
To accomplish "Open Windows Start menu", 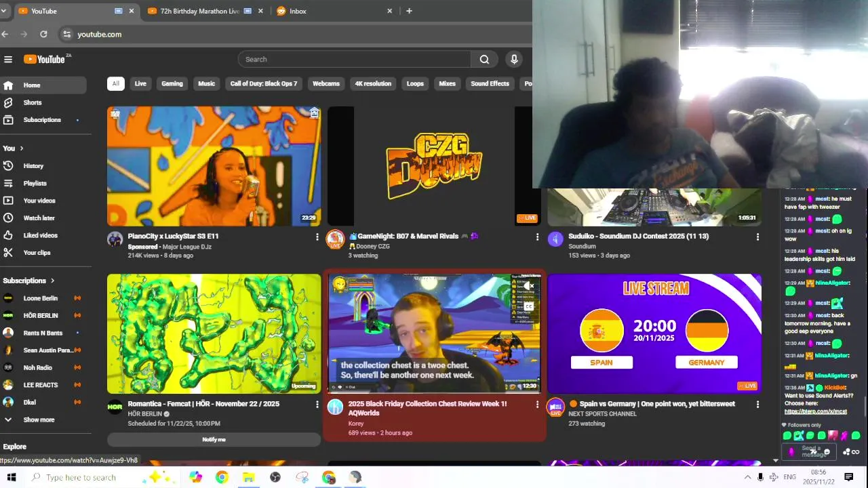I will click(x=11, y=477).
